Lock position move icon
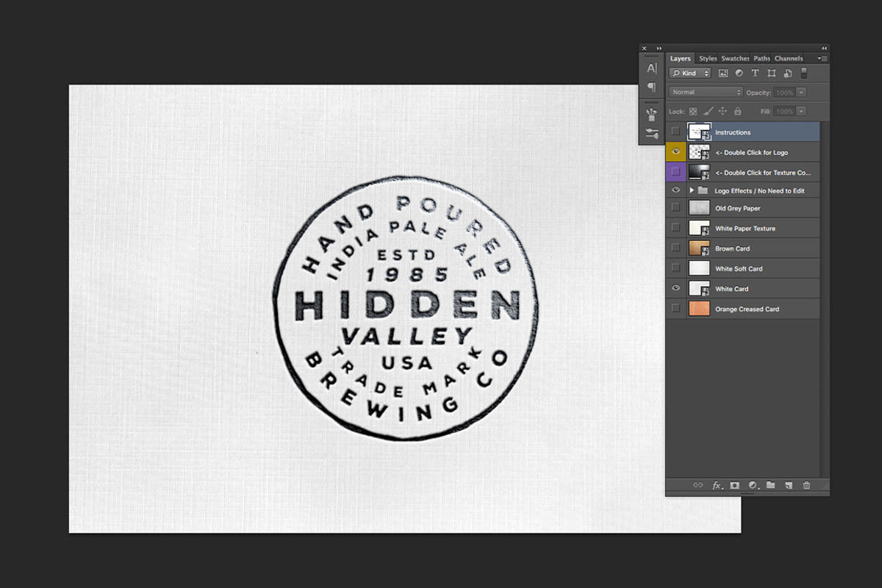 (x=723, y=111)
